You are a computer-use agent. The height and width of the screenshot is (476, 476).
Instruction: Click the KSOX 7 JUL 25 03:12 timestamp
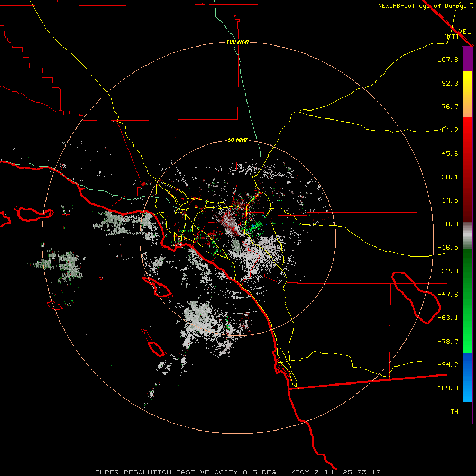click(x=335, y=472)
